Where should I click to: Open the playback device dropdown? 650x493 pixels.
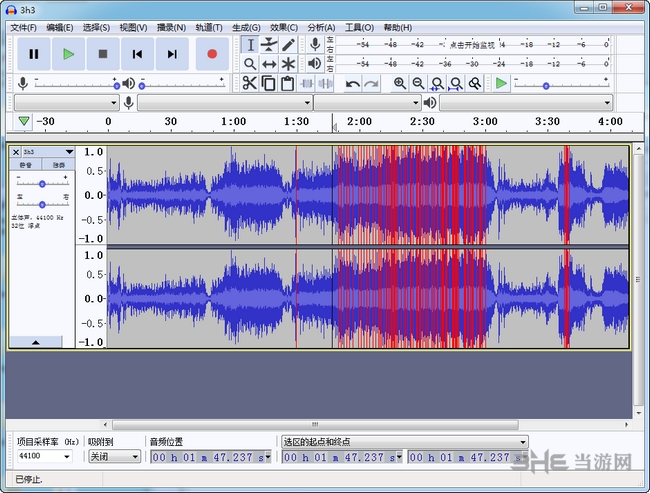tap(526, 102)
